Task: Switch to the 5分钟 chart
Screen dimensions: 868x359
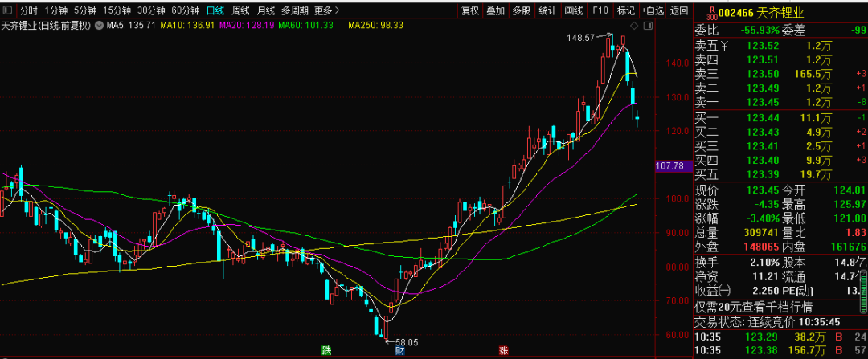Action: (x=84, y=10)
